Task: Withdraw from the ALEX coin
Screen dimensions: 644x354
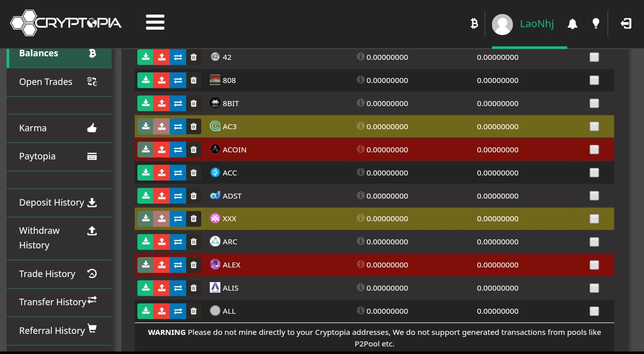Action: tap(162, 265)
